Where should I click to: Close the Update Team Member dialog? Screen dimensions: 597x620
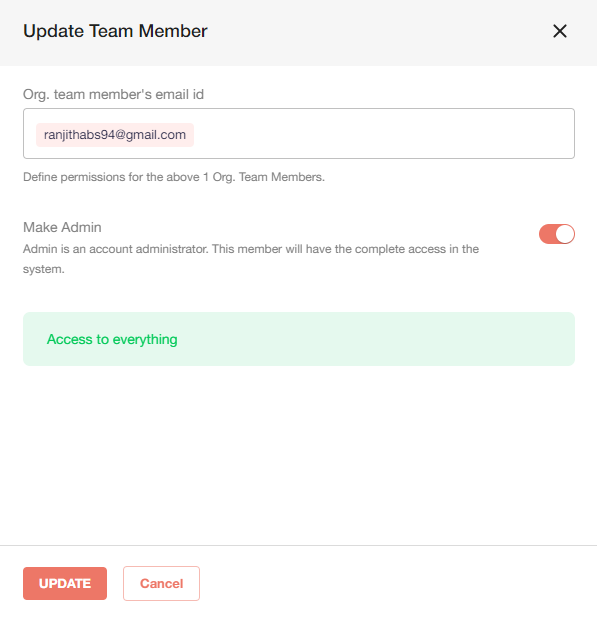559,31
